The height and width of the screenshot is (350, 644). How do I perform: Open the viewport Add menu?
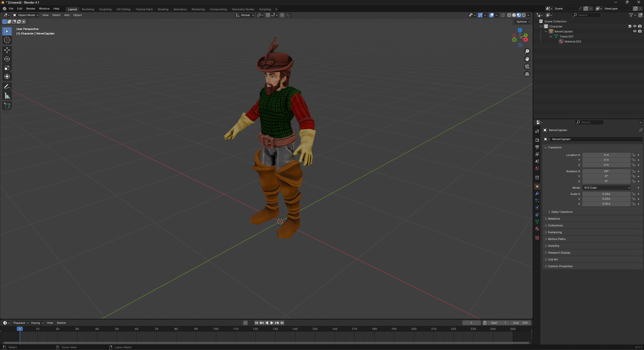tap(67, 15)
